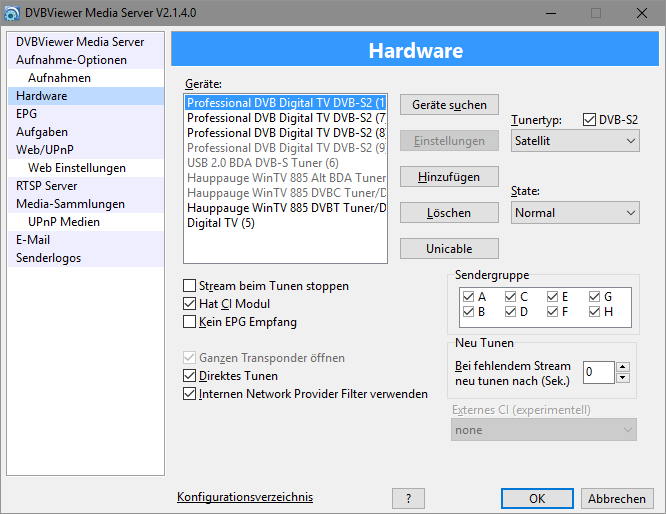Open DVBViewer Media Server settings page
This screenshot has height=514, width=666.
(86, 42)
